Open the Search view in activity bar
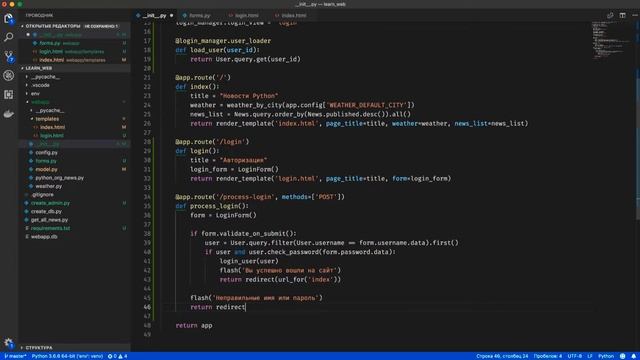640x360 pixels. (9, 38)
